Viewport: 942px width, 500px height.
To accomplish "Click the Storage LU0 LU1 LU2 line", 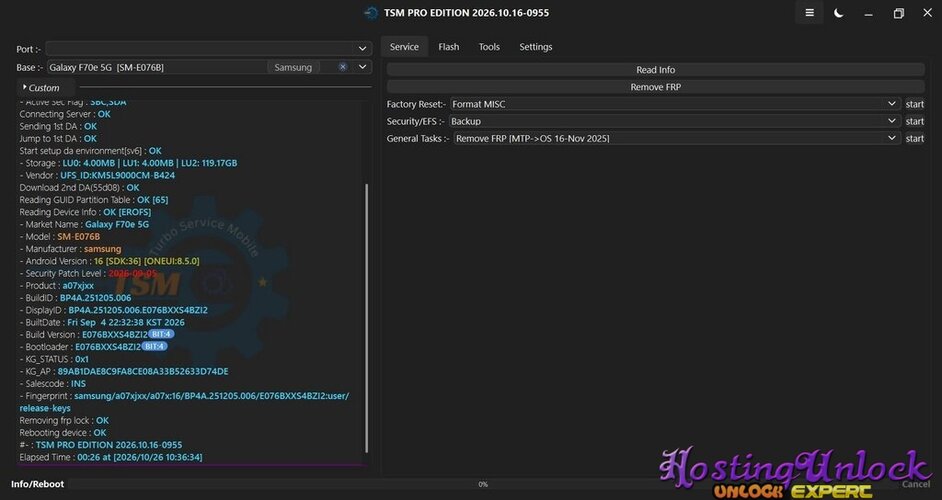I will 129,163.
